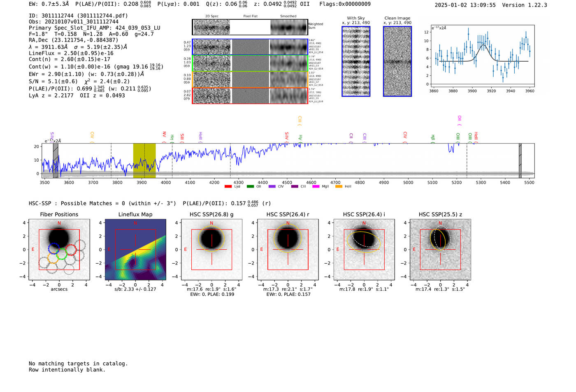Image resolution: width=576 pixels, height=392 pixels.
Task: Click the timestamp '2025-01-02 13:09:55'
Action: click(x=465, y=5)
